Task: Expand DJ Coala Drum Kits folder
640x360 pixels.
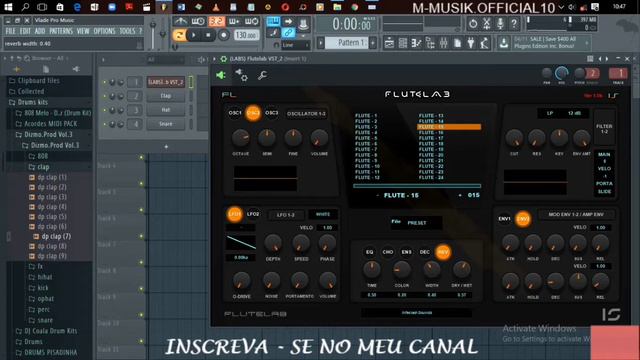Action: point(46,331)
